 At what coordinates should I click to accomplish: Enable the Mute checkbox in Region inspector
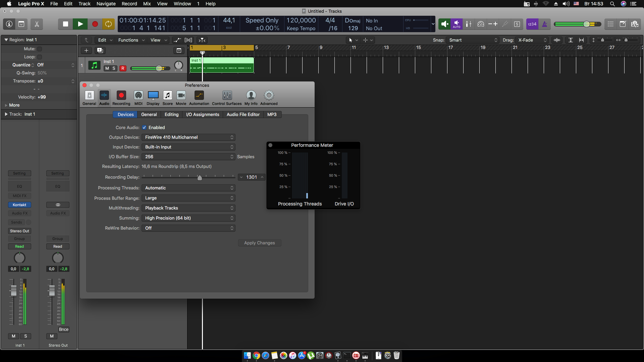pos(40,49)
